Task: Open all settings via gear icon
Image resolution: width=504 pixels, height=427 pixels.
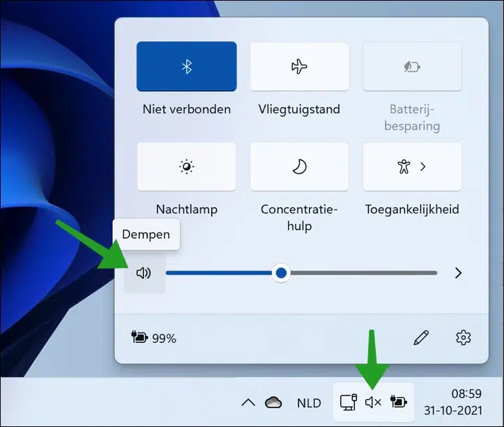Action: pyautogui.click(x=463, y=337)
